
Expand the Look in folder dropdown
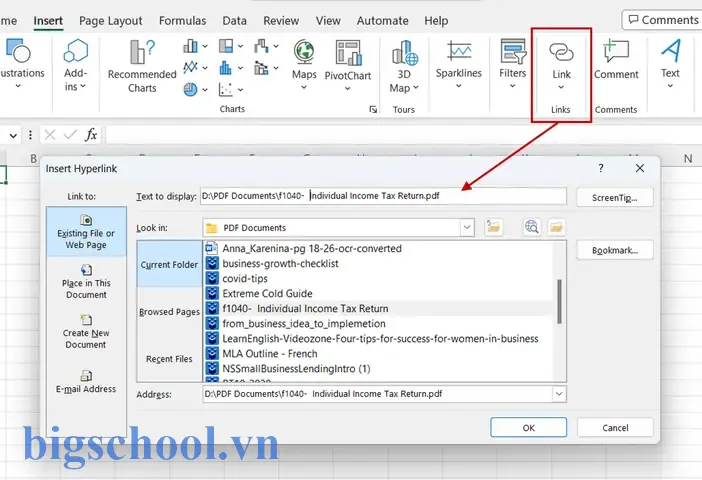click(x=467, y=227)
